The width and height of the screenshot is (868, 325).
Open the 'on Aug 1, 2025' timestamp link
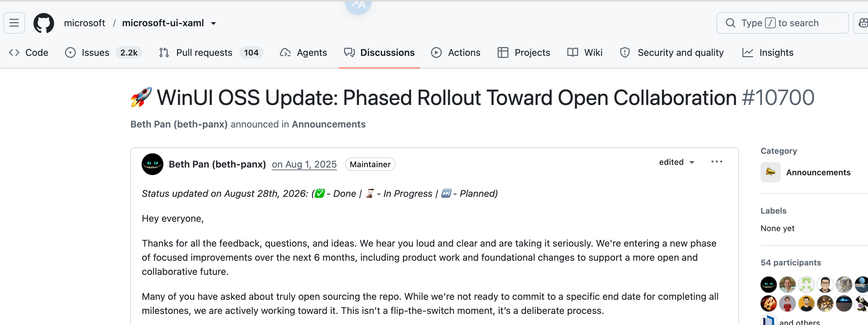pos(304,165)
